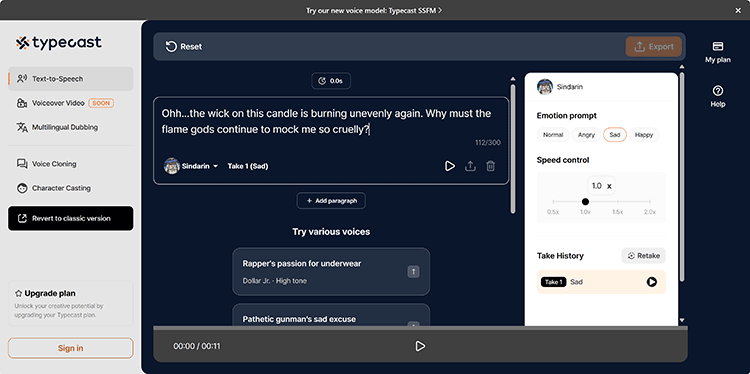The height and width of the screenshot is (374, 750).
Task: Open Text-to-Speech in sidebar
Action: tap(70, 79)
